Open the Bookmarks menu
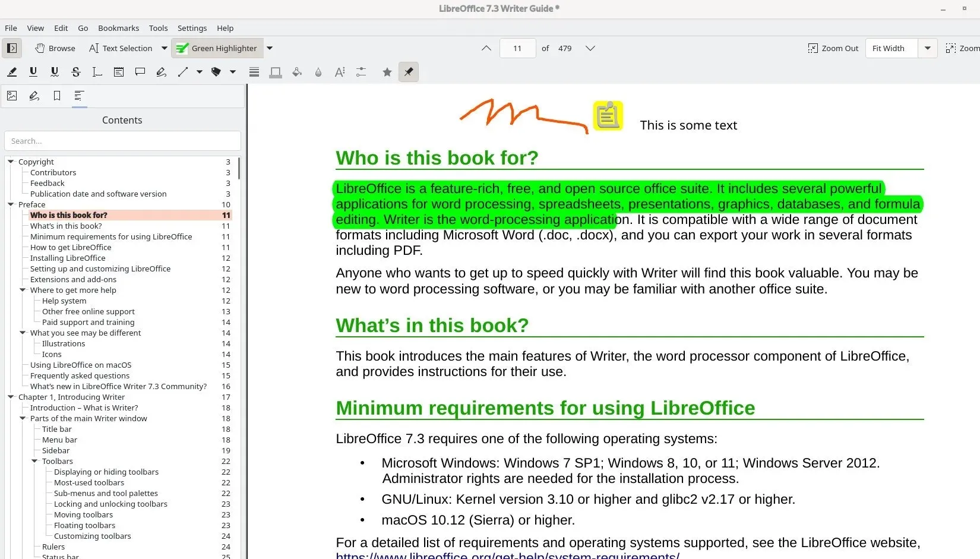This screenshot has height=559, width=980. point(118,28)
